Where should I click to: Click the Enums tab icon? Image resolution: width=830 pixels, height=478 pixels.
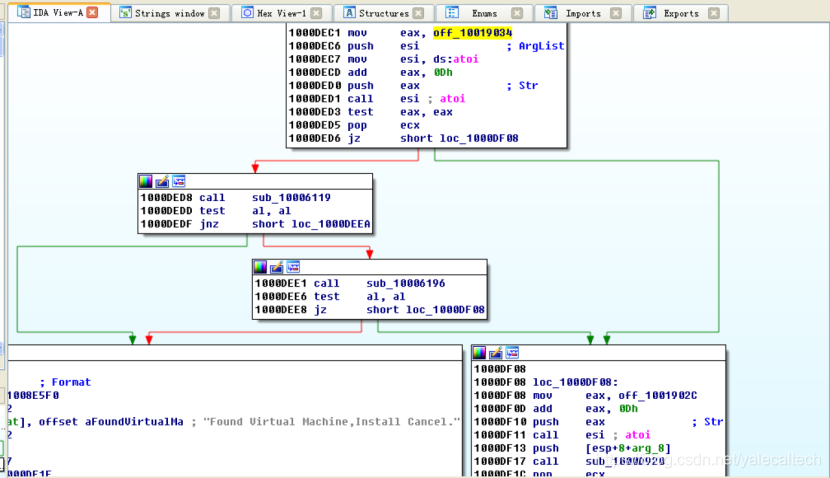point(452,13)
